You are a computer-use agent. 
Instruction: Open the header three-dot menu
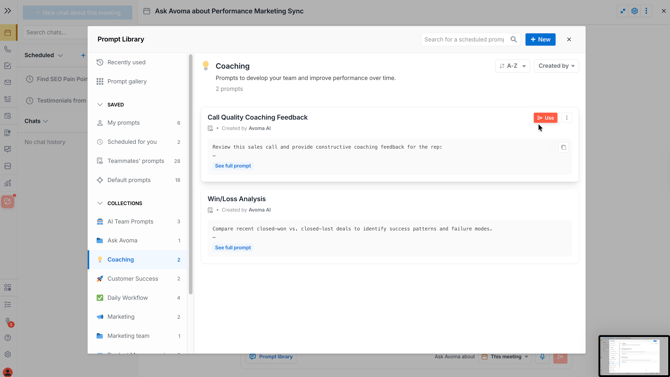(646, 11)
